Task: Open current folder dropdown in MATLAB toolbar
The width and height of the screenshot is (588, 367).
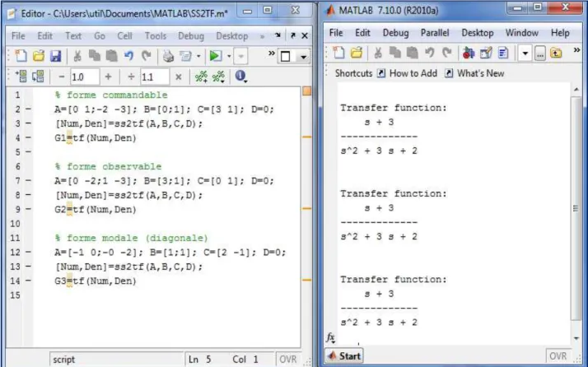Action: click(525, 53)
